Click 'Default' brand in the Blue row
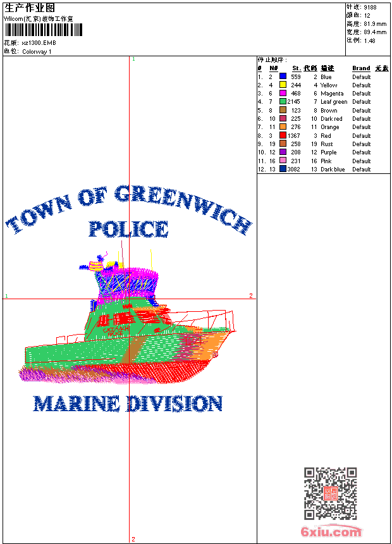 (x=362, y=77)
